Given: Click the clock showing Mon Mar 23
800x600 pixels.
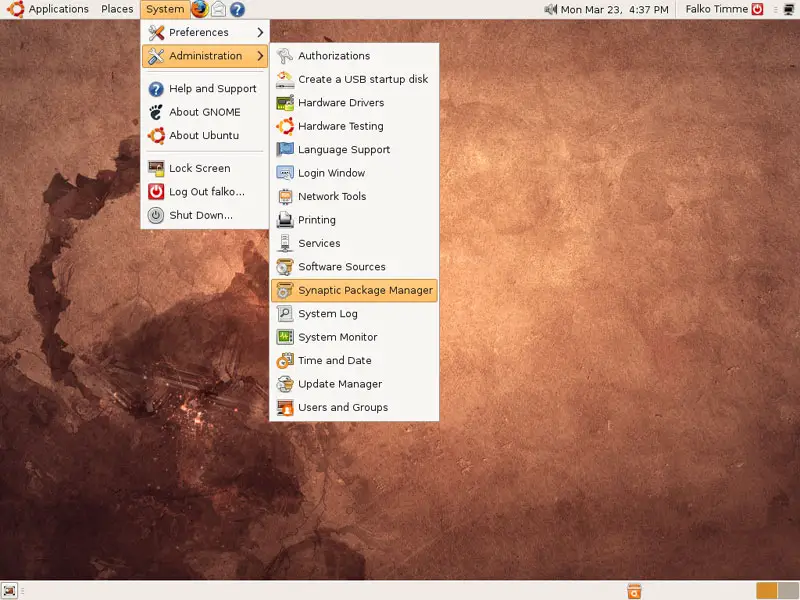Looking at the screenshot, I should (x=614, y=9).
